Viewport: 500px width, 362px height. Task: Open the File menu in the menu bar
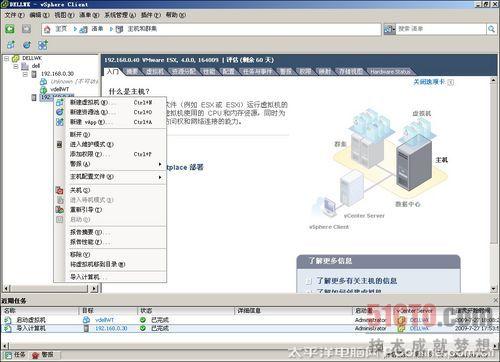(x=14, y=15)
